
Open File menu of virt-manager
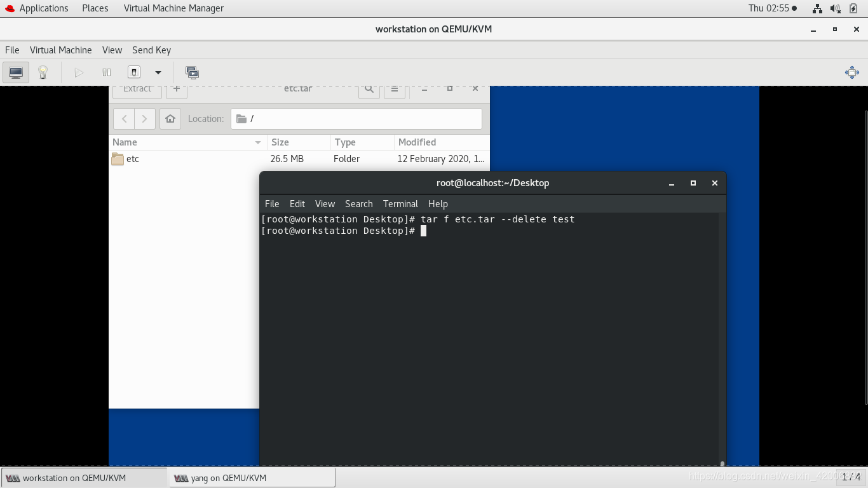[12, 50]
